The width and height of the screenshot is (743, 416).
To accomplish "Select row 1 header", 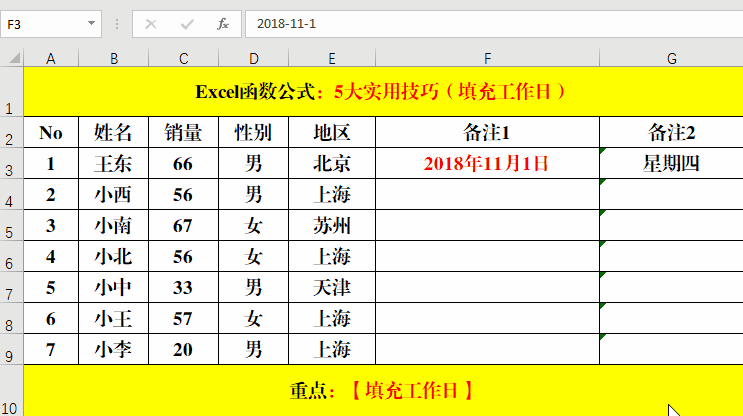I will pyautogui.click(x=12, y=91).
